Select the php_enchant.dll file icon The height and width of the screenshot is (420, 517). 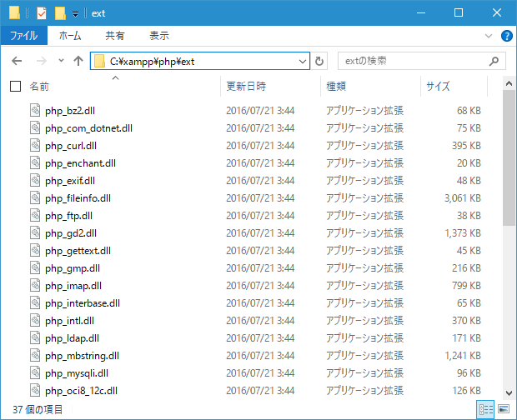click(x=35, y=162)
